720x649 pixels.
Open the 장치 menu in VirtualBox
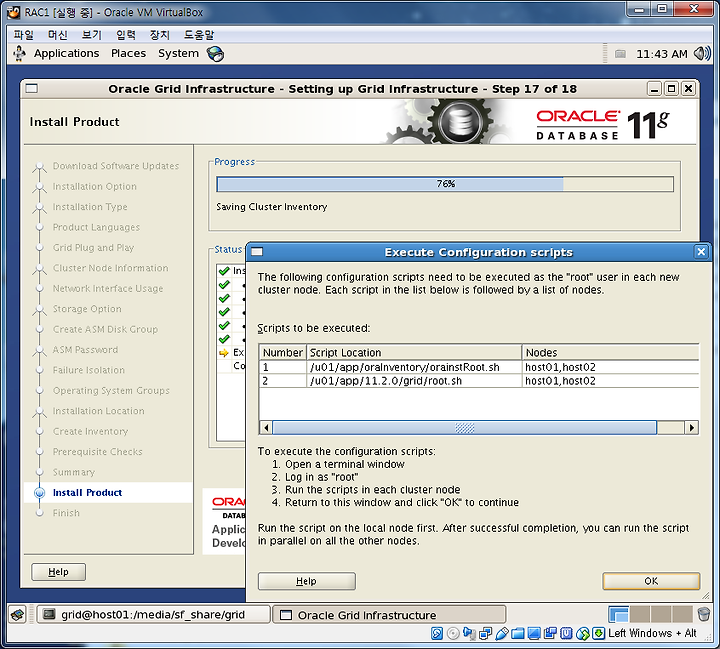click(x=159, y=34)
